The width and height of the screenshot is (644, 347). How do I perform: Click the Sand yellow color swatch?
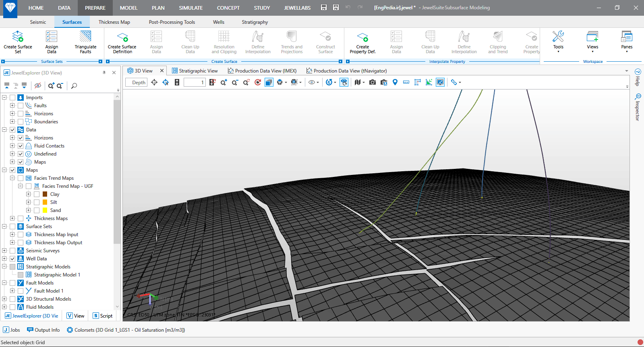45,210
